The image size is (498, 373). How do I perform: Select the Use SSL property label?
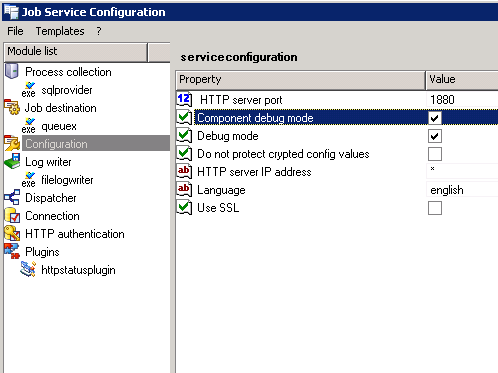[x=218, y=208]
